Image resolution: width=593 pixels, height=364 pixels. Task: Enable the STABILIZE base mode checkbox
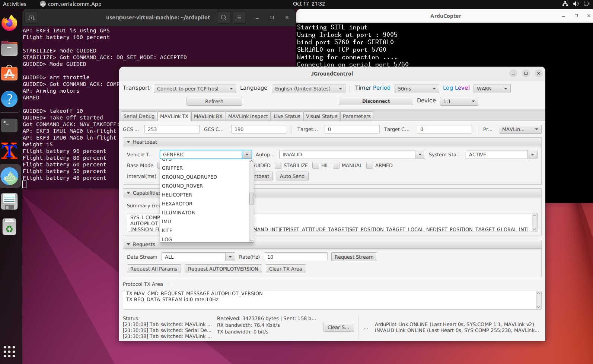[x=278, y=166]
